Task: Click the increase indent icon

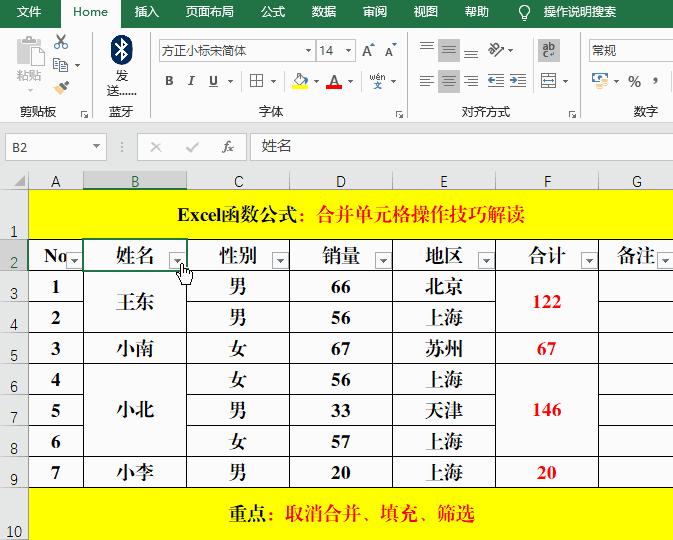Action: pyautogui.click(x=518, y=81)
